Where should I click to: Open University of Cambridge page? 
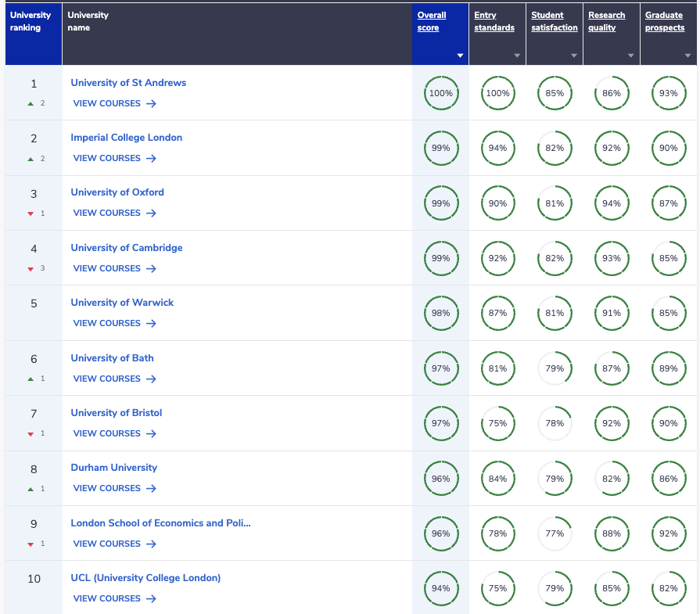tap(127, 248)
